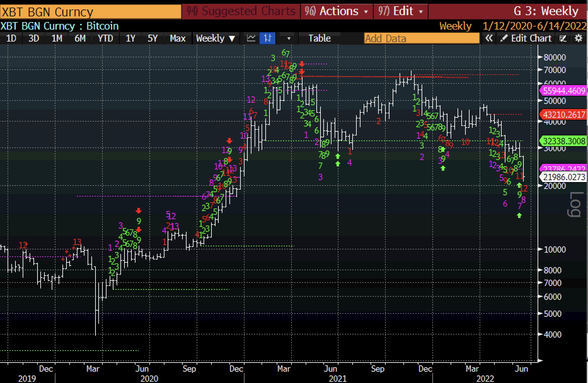Click the Edit Chart pencil button
The height and width of the screenshot is (383, 588).
click(526, 38)
